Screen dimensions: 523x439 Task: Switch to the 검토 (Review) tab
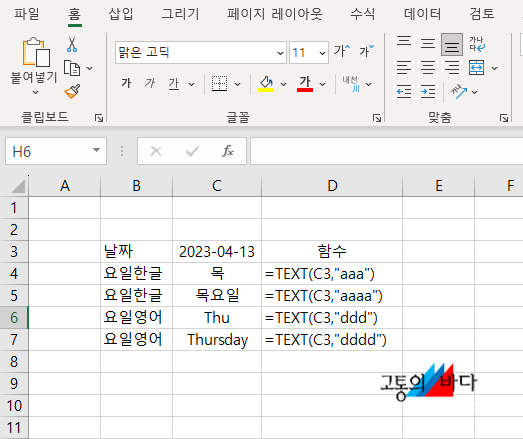tap(482, 14)
